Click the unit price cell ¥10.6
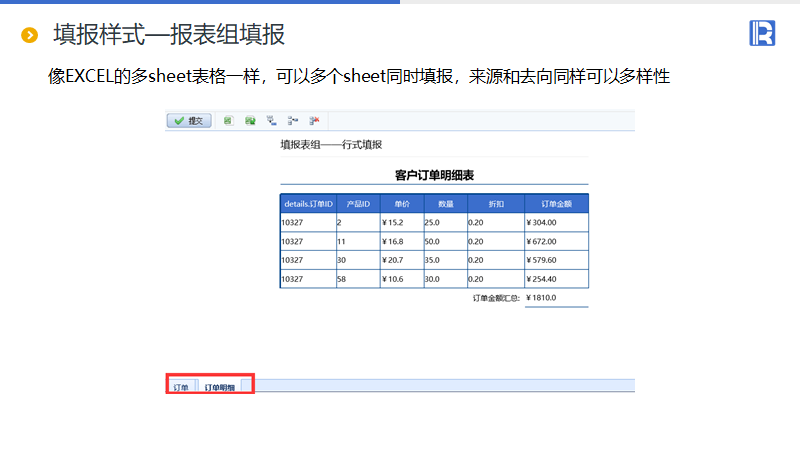Screen dimensions: 800x450 pyautogui.click(x=402, y=279)
